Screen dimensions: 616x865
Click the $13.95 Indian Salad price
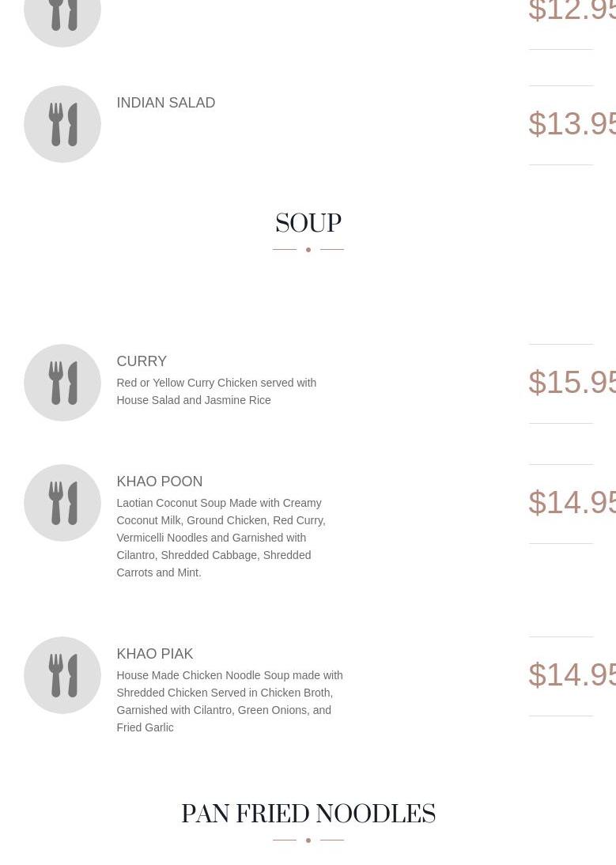point(571,124)
